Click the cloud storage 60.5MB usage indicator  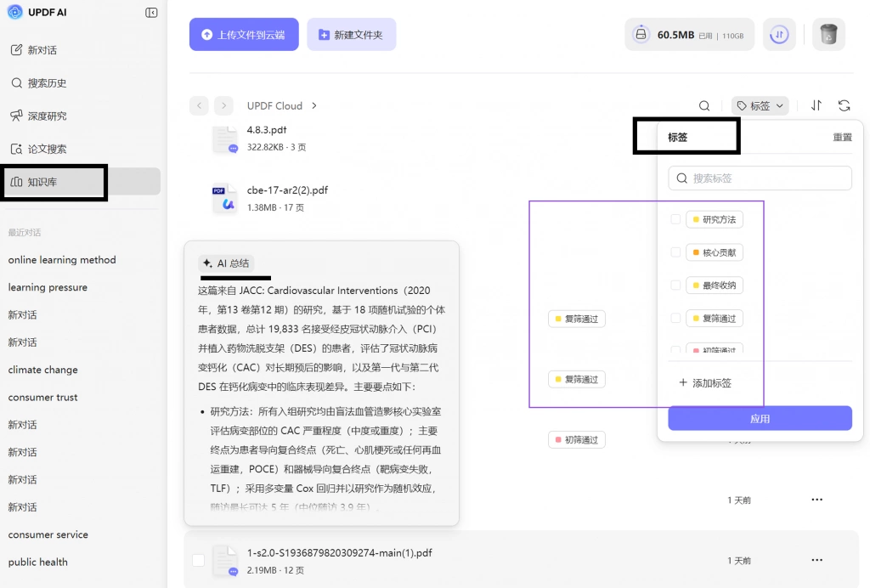coord(689,34)
